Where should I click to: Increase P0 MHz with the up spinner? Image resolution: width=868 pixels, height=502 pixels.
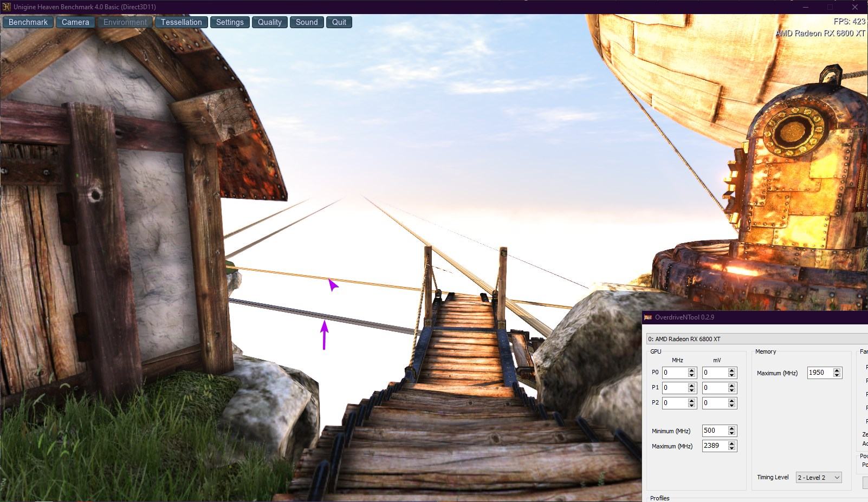click(691, 370)
